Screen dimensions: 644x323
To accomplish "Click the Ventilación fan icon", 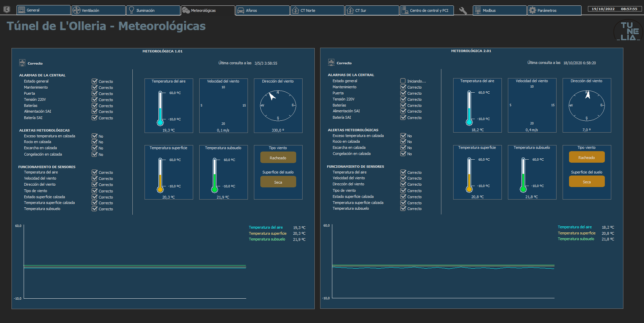I will click(x=77, y=10).
